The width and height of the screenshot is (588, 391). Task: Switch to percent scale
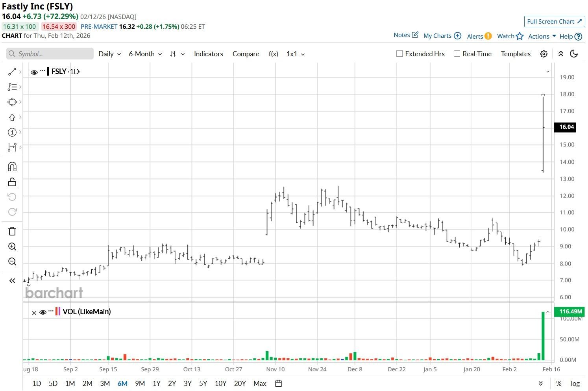[559, 384]
